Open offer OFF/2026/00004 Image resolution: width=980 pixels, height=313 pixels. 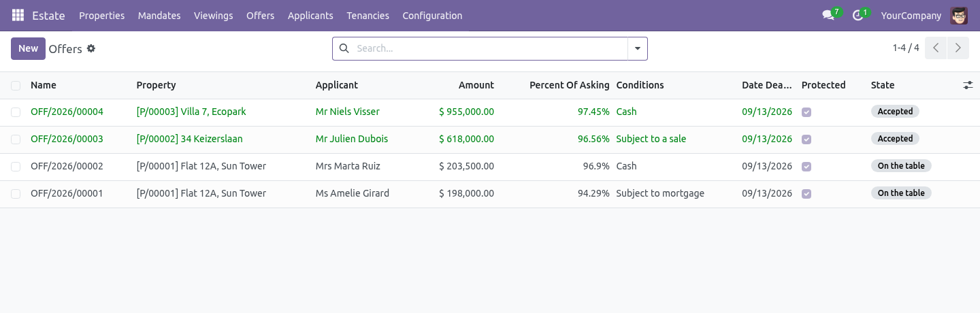[x=67, y=112]
